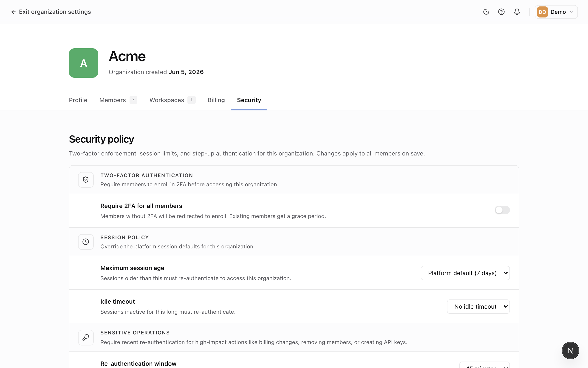588x368 pixels.
Task: Click the SESSION POLICY section header
Action: click(124, 238)
